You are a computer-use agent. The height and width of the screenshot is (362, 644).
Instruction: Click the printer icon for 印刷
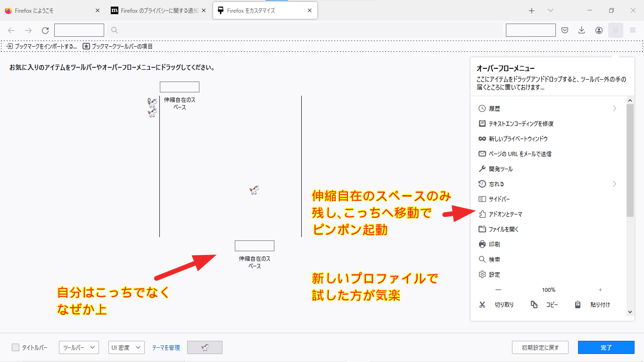pos(482,244)
